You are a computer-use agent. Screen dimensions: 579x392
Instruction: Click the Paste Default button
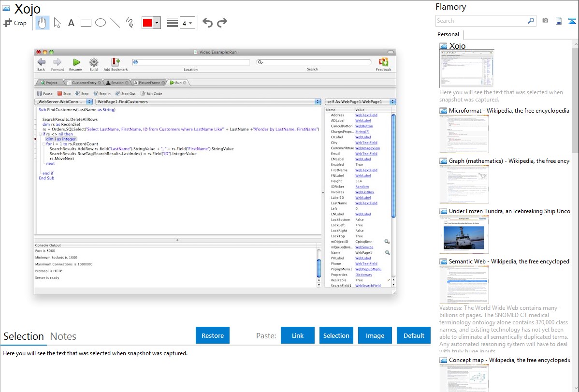pos(414,335)
